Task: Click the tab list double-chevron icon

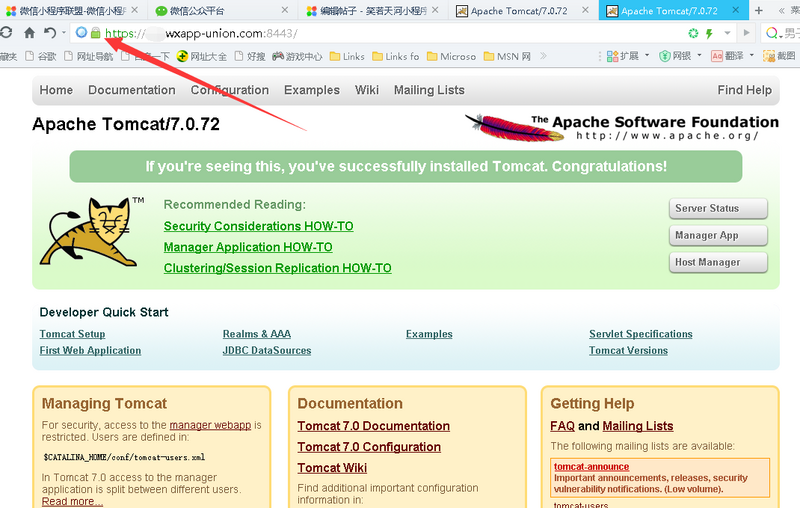Action: click(782, 11)
